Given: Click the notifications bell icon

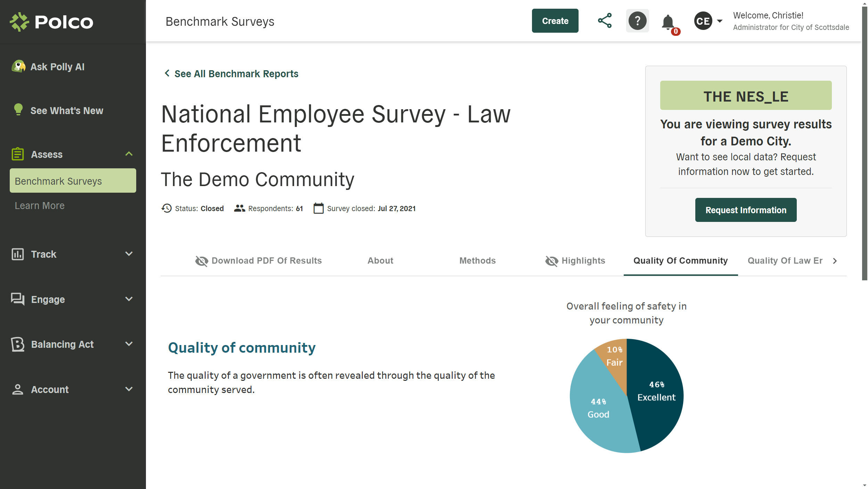Looking at the screenshot, I should 669,22.
